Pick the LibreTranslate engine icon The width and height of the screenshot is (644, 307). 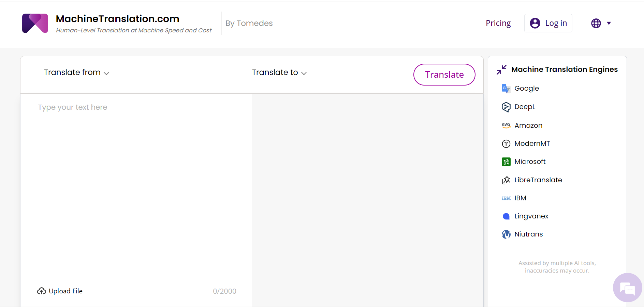point(506,180)
